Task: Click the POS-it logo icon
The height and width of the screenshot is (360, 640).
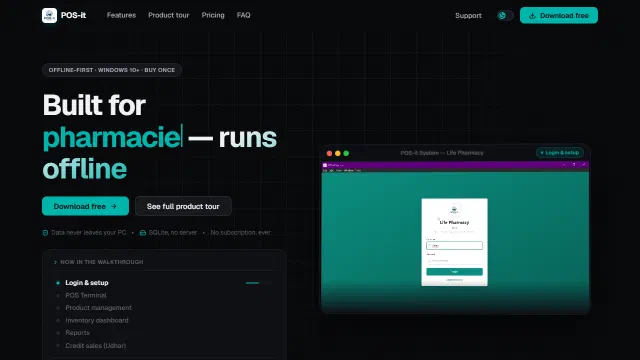Action: pyautogui.click(x=49, y=16)
